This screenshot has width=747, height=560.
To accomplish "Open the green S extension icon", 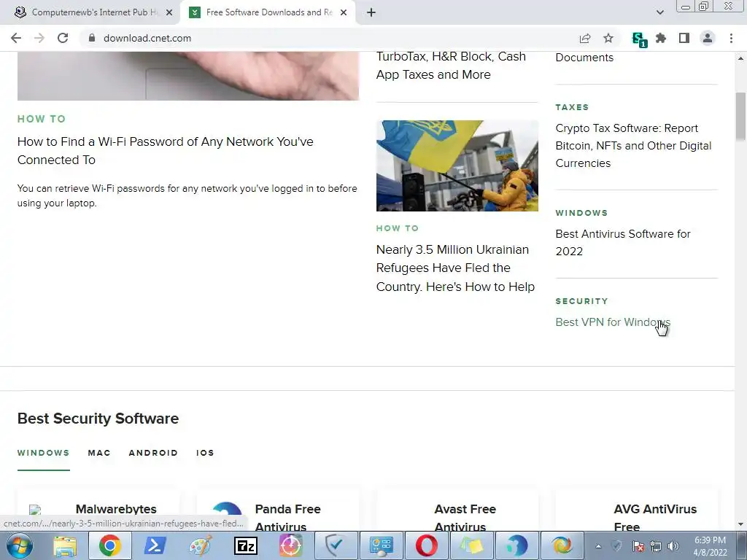I will 639,39.
